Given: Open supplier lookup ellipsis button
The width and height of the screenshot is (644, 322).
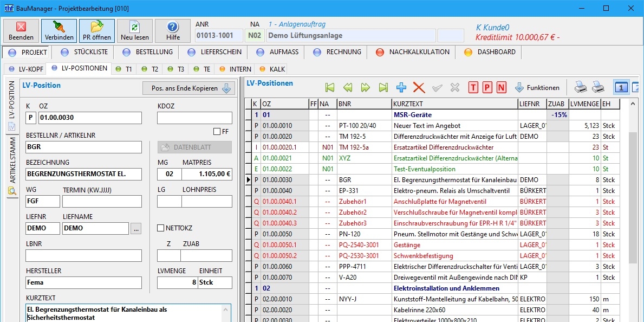Looking at the screenshot, I should (136, 229).
